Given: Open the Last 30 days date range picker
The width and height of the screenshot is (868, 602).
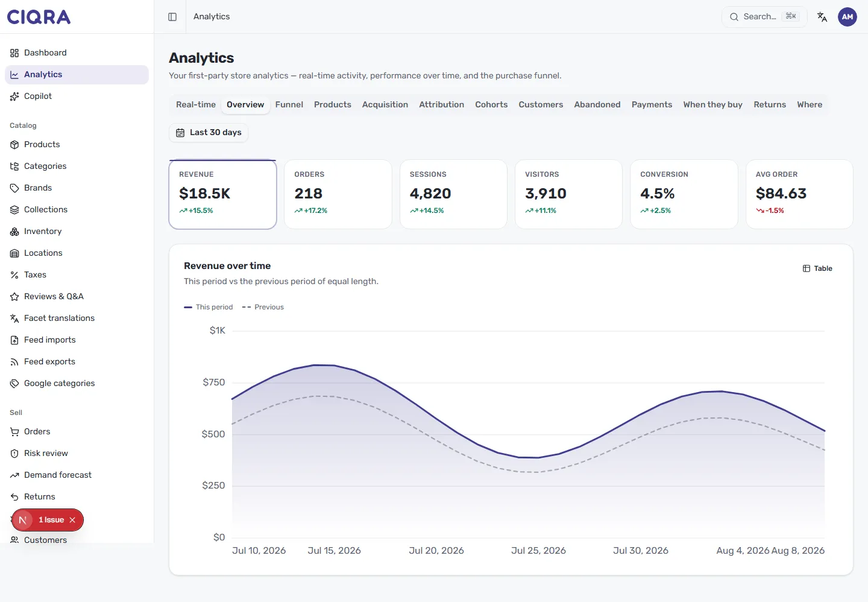Looking at the screenshot, I should [x=209, y=133].
